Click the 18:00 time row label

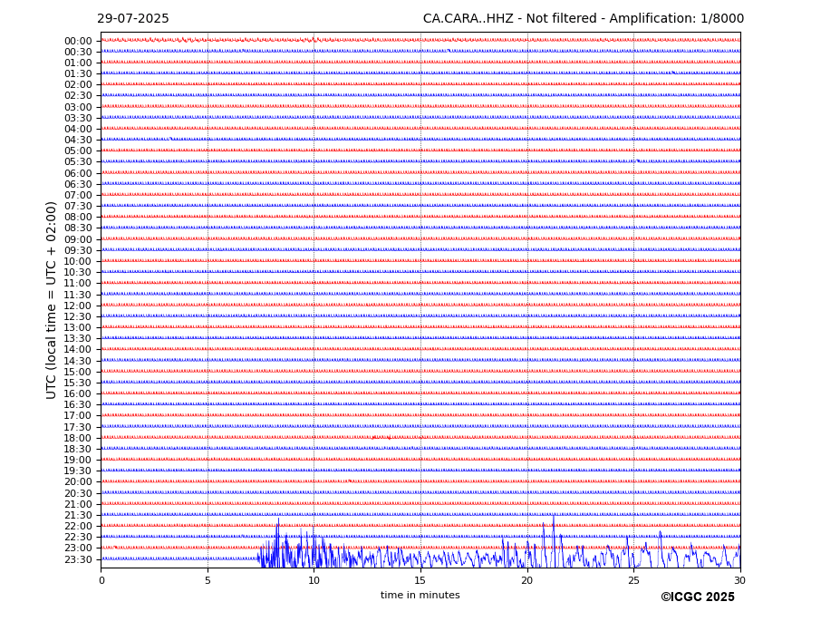point(78,438)
